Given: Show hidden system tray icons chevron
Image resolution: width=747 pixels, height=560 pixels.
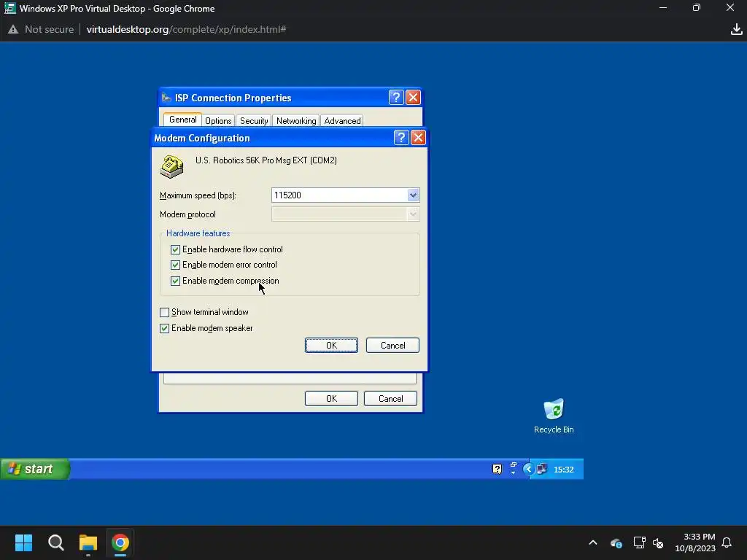Looking at the screenshot, I should click(x=593, y=542).
